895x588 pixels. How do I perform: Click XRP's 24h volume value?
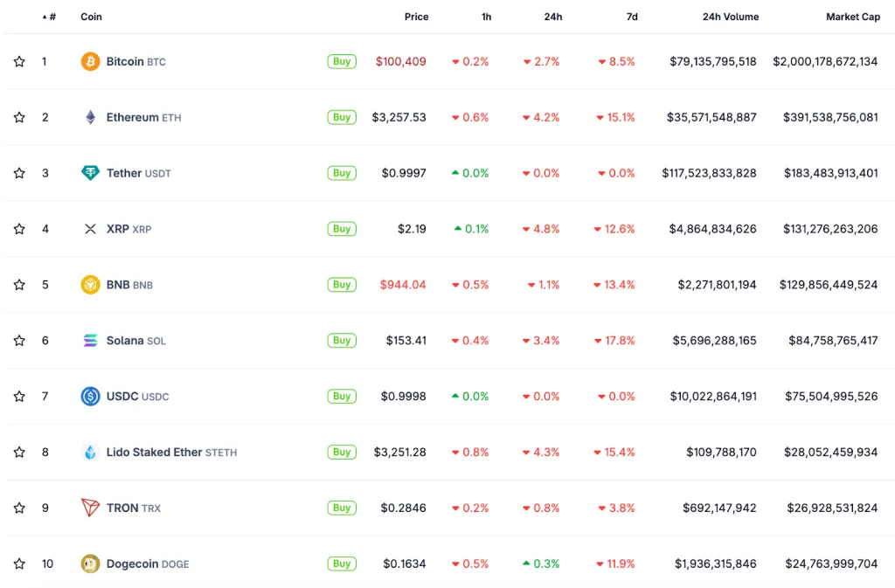coord(714,229)
